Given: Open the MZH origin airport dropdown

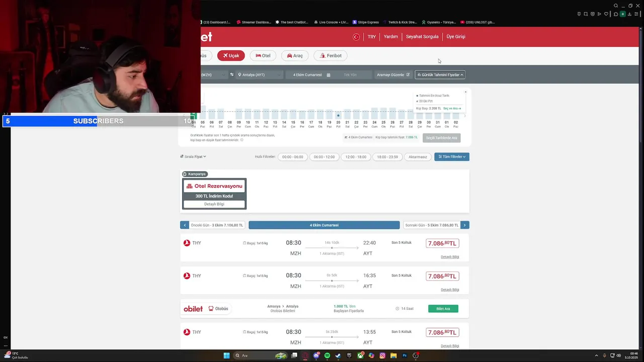Looking at the screenshot, I should 214,75.
